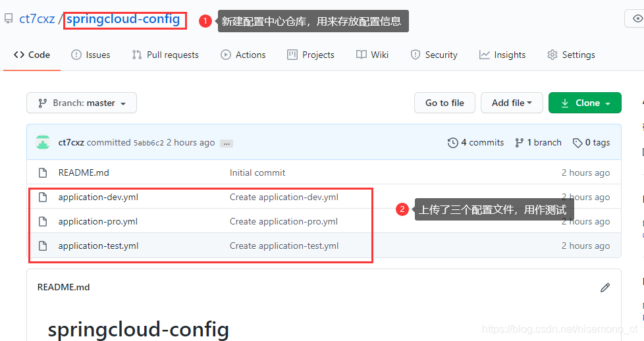Click the file icon for application-dev.yml
The height and width of the screenshot is (341, 644).
[x=43, y=197]
